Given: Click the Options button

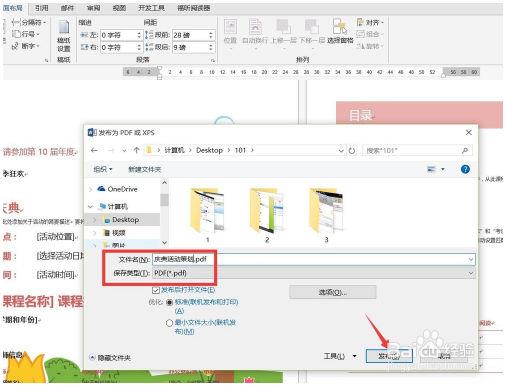Looking at the screenshot, I should coord(333,292).
